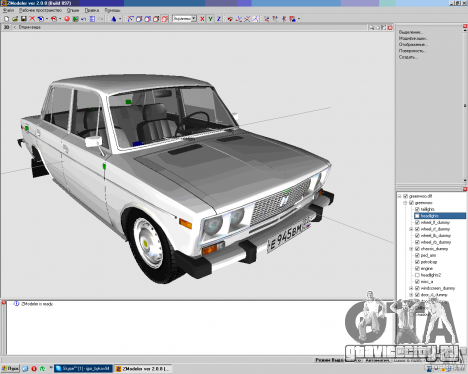
Task: Open dropdown arrow next to cone icon
Action: click(x=120, y=19)
